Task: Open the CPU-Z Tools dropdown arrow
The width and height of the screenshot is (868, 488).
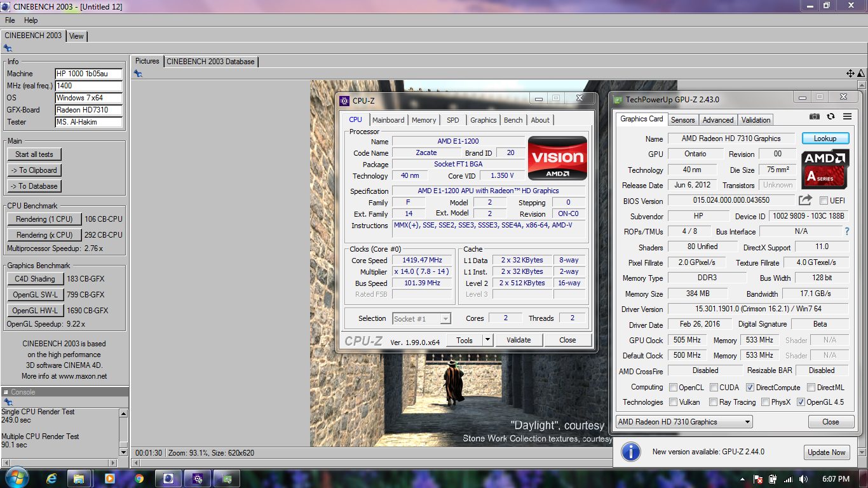Action: point(487,340)
